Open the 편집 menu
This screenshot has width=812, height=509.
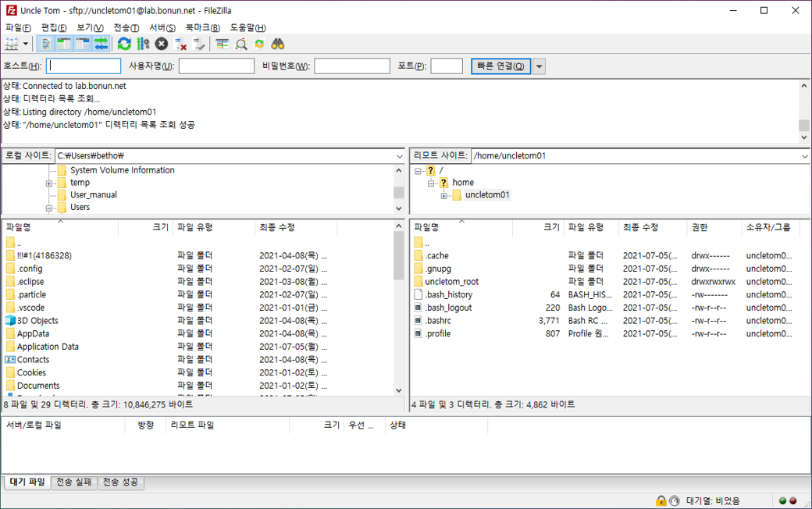[x=54, y=27]
